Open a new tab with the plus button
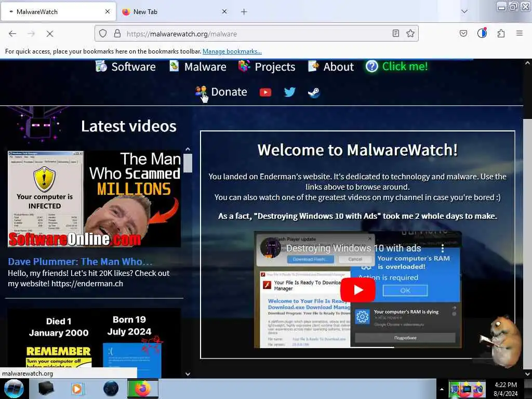The image size is (532, 399). (x=244, y=12)
